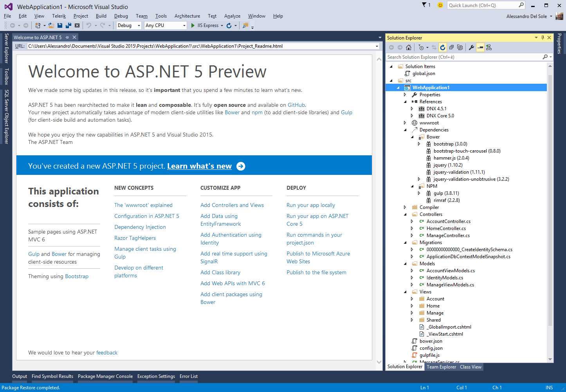This screenshot has height=392, width=566.
Task: Expand the wwwroot node
Action: [x=405, y=123]
